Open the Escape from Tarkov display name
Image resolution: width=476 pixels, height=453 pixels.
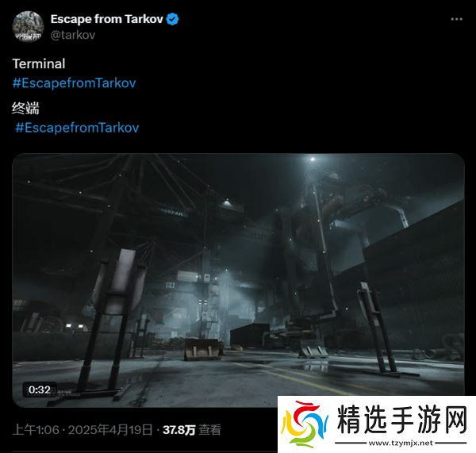point(107,19)
